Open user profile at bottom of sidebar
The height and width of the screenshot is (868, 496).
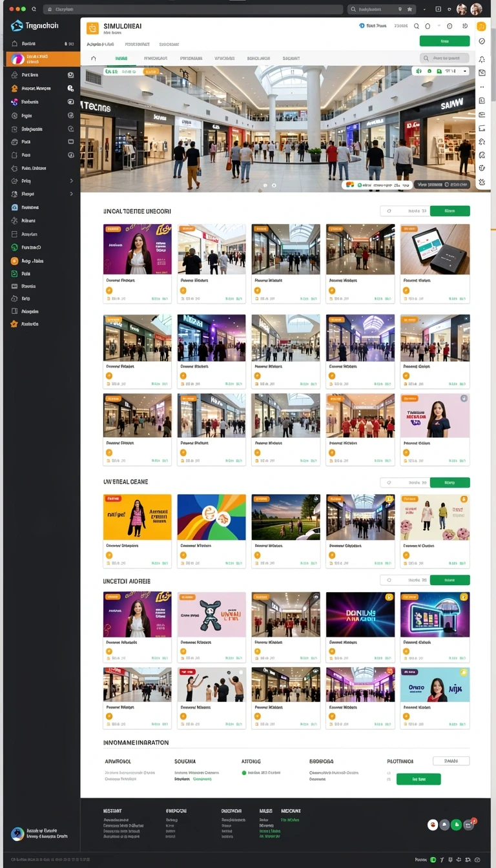click(40, 834)
